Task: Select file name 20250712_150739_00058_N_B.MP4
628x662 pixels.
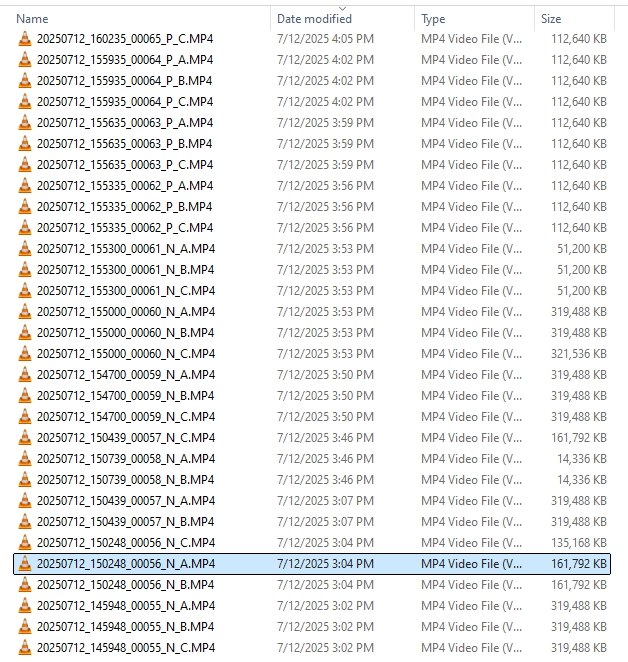Action: 125,480
